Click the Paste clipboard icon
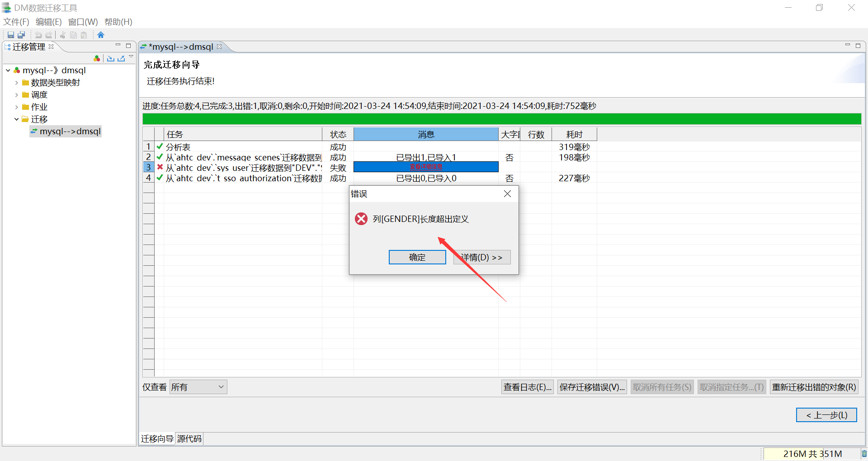 (84, 35)
